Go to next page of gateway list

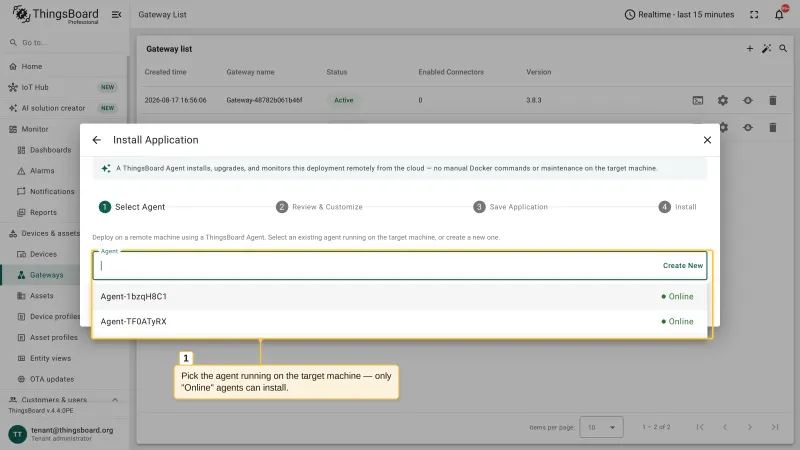click(x=750, y=427)
